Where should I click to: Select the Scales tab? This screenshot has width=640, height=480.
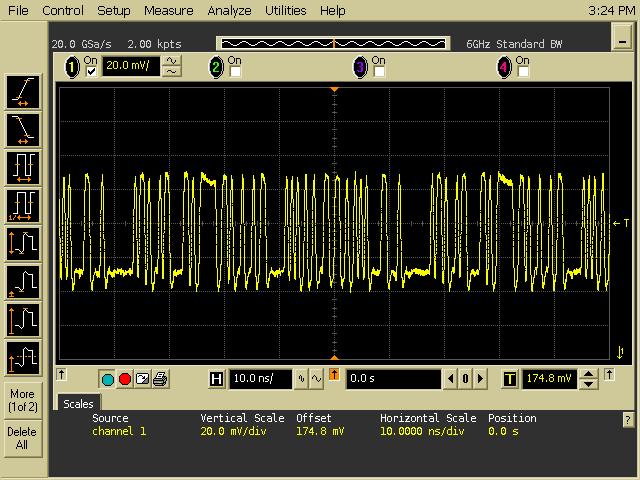point(78,404)
